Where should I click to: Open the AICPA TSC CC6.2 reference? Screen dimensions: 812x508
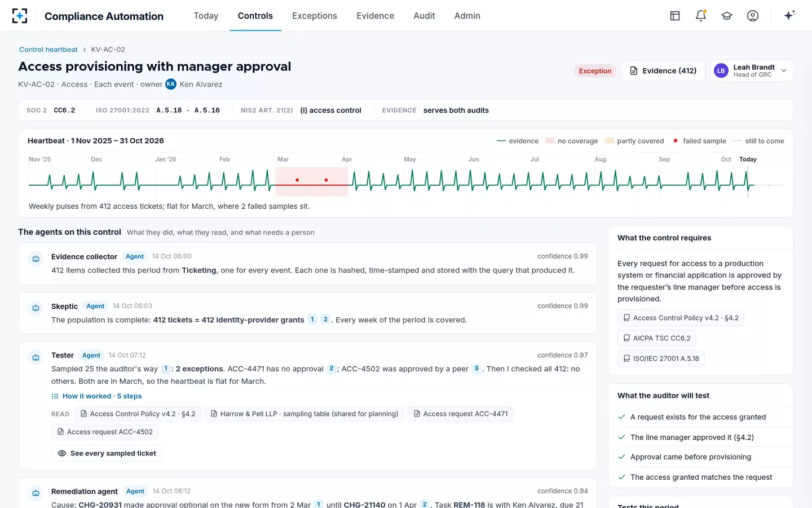[x=657, y=338]
